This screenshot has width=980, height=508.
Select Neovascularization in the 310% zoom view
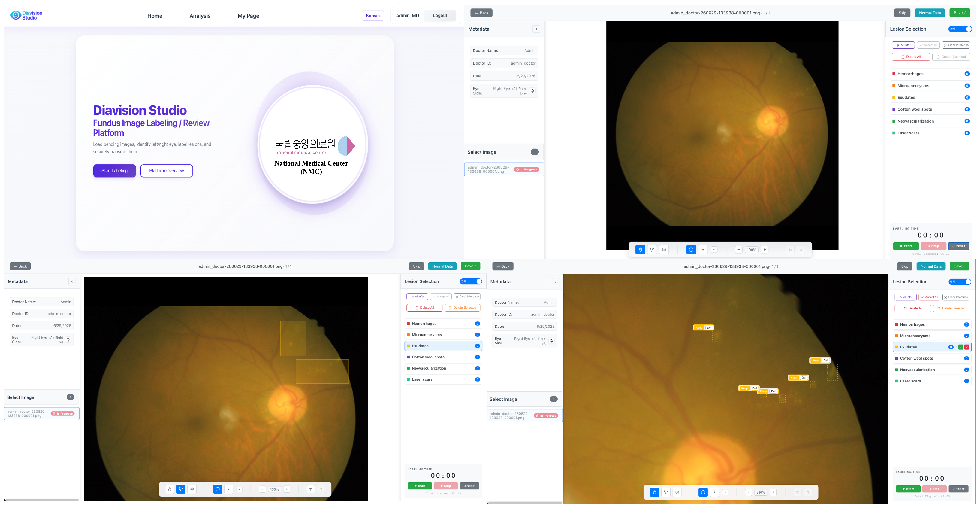pos(932,370)
